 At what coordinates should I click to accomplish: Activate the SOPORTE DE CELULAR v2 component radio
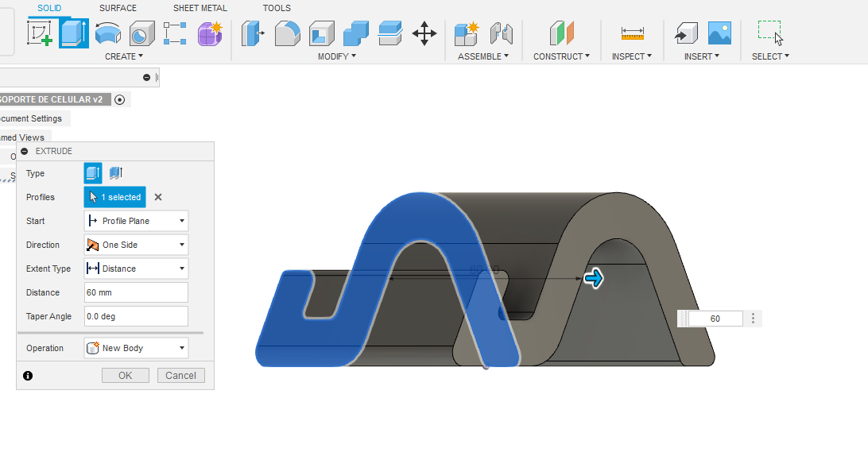119,99
